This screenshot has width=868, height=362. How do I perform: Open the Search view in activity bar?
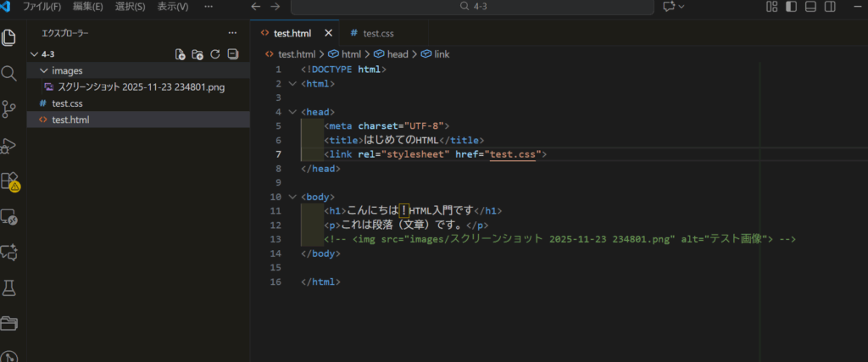click(x=9, y=74)
